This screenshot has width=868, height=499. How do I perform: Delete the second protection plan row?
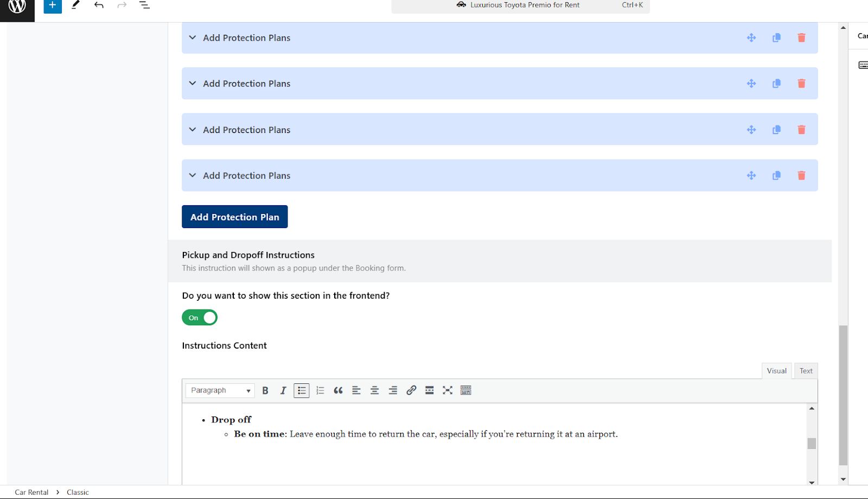click(x=801, y=84)
